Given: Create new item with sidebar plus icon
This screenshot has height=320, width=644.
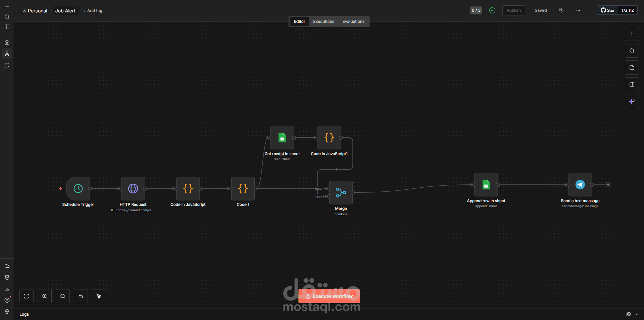Looking at the screenshot, I should coord(7,7).
